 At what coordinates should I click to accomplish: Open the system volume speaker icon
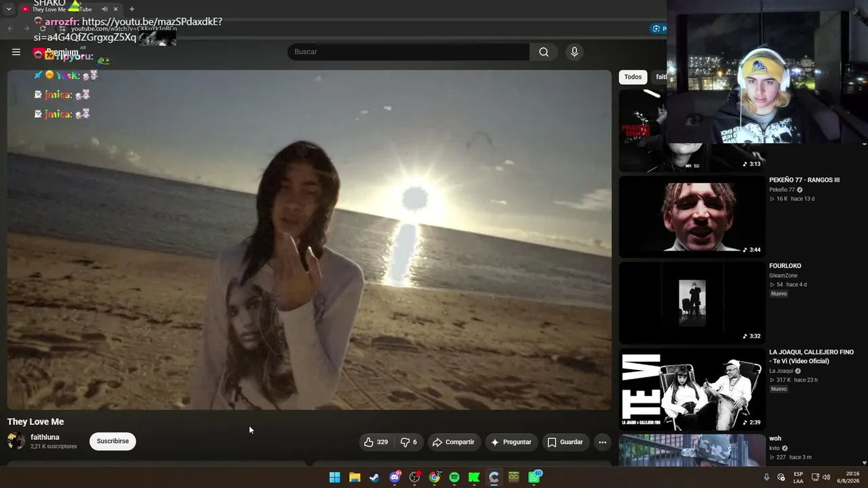(826, 477)
